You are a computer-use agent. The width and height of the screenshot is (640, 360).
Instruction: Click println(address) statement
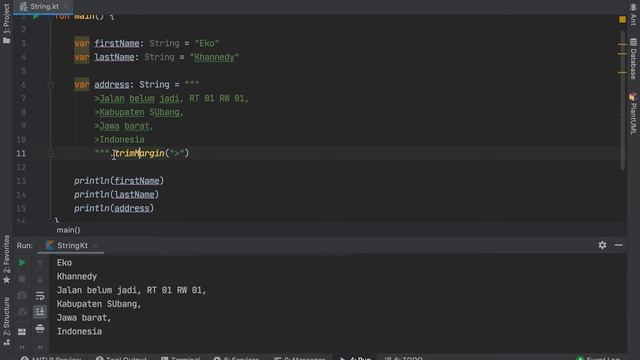(114, 208)
